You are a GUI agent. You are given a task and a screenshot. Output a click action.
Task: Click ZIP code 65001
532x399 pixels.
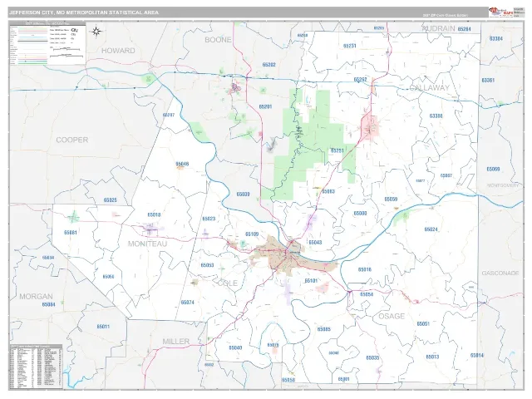click(x=343, y=379)
